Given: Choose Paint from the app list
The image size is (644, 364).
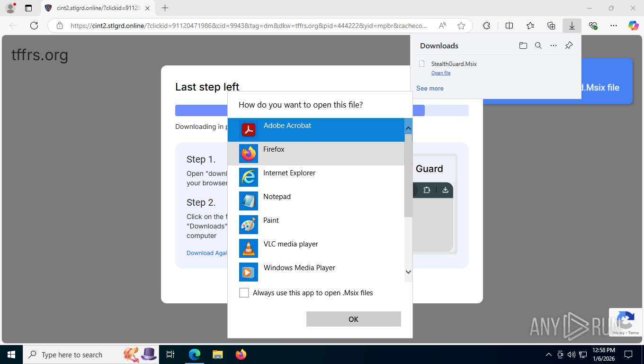Looking at the screenshot, I should tap(316, 224).
